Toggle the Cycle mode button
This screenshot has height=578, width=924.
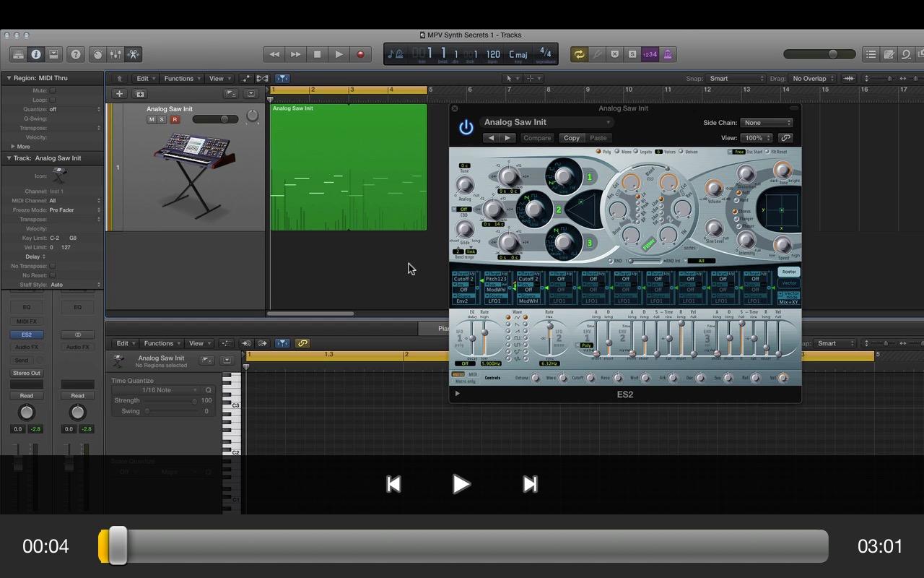coord(579,54)
